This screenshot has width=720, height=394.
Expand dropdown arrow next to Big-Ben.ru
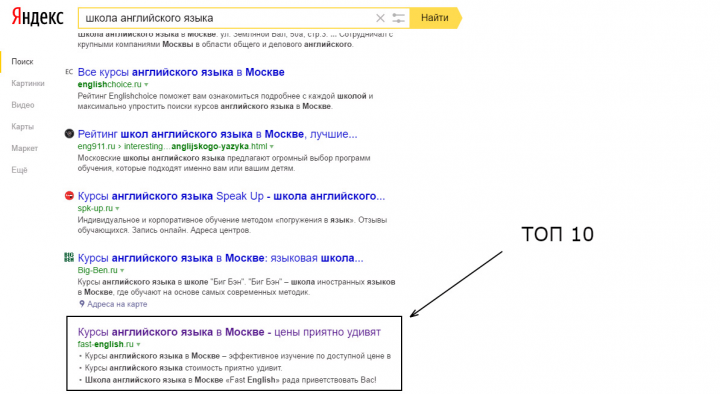pyautogui.click(x=122, y=270)
